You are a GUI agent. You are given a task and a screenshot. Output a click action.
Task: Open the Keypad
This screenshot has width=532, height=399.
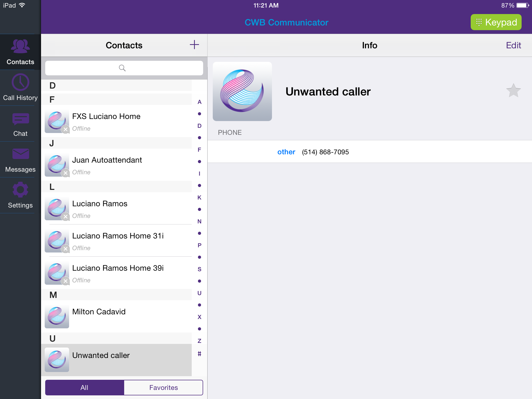(496, 22)
